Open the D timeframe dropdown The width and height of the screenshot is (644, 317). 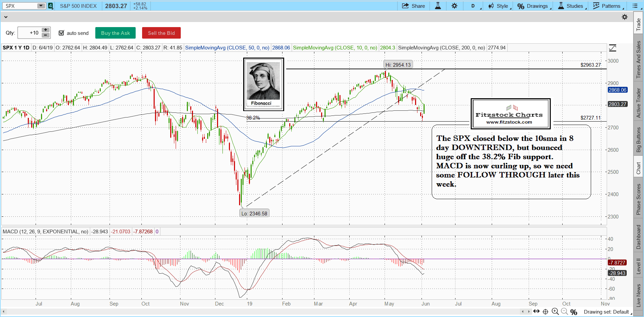475,6
